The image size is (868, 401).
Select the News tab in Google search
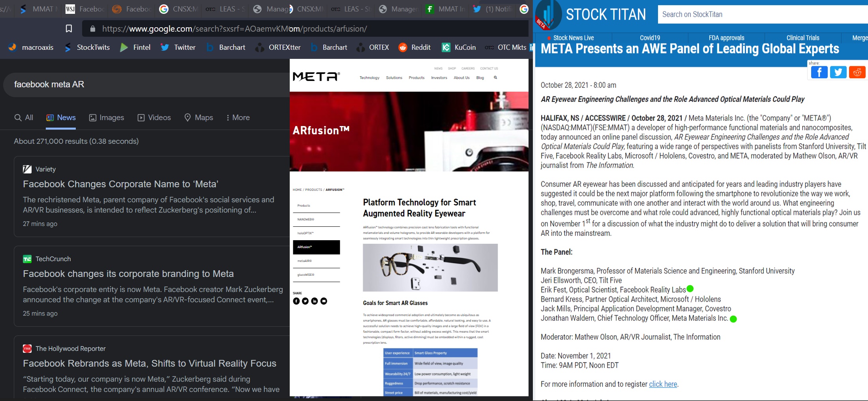pos(61,117)
